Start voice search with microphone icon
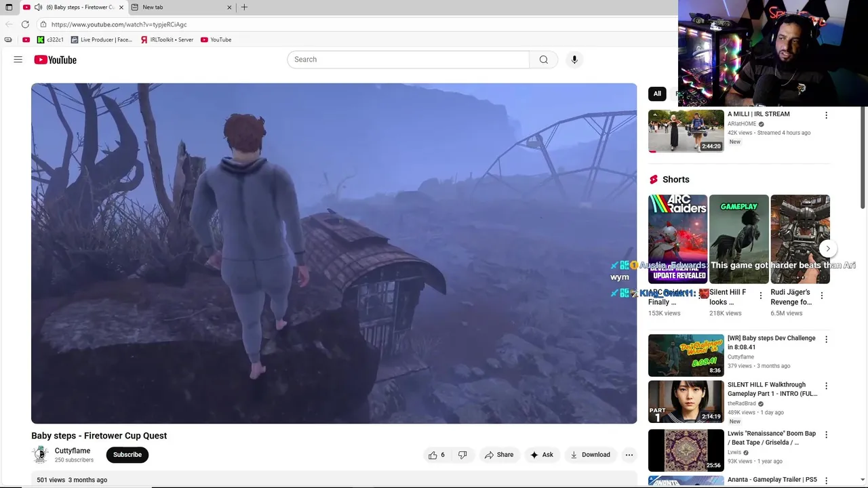The width and height of the screenshot is (868, 488). pos(574,60)
